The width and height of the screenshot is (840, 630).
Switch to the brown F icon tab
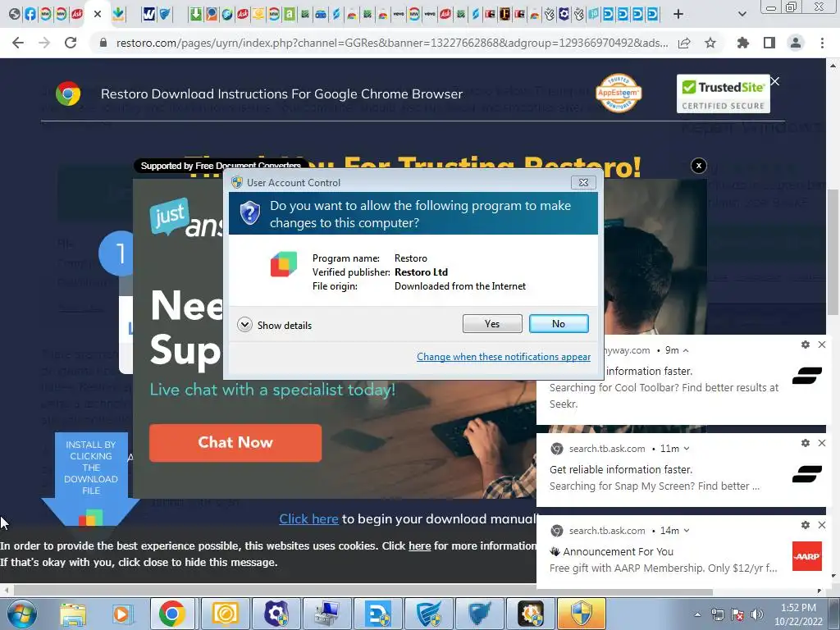click(504, 14)
